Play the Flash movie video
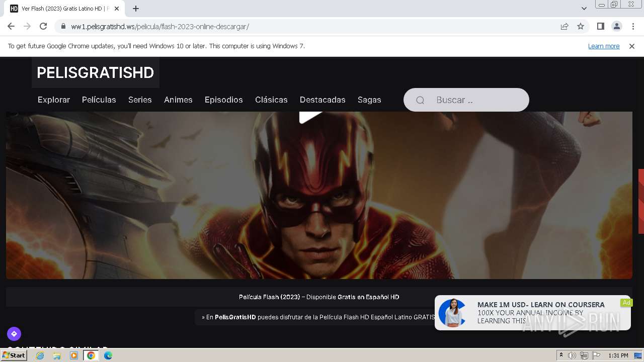Screen dimensions: 644x362 pos(311,117)
